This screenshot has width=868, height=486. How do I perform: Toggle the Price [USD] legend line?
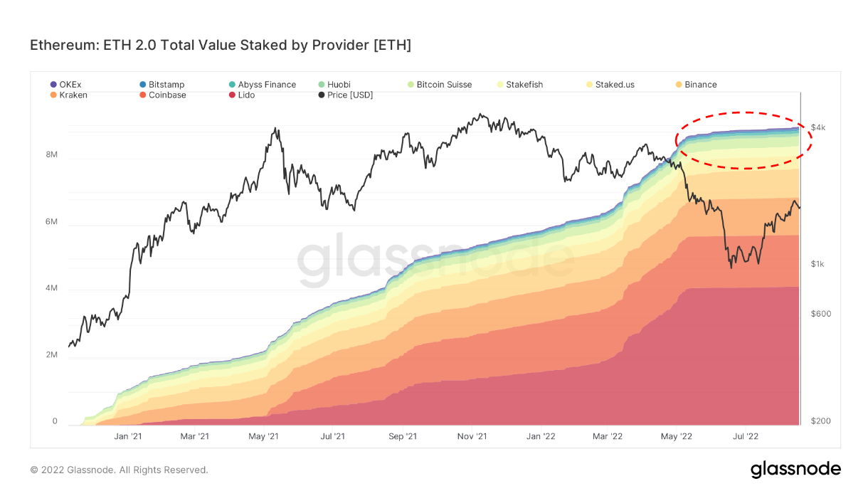[349, 95]
